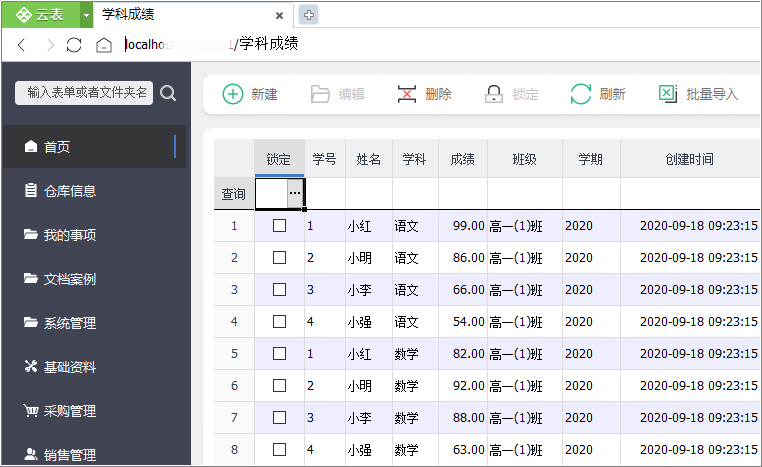Screen dimensions: 762x467
Task: Tick the lock checkbox in row 5
Action: (279, 353)
